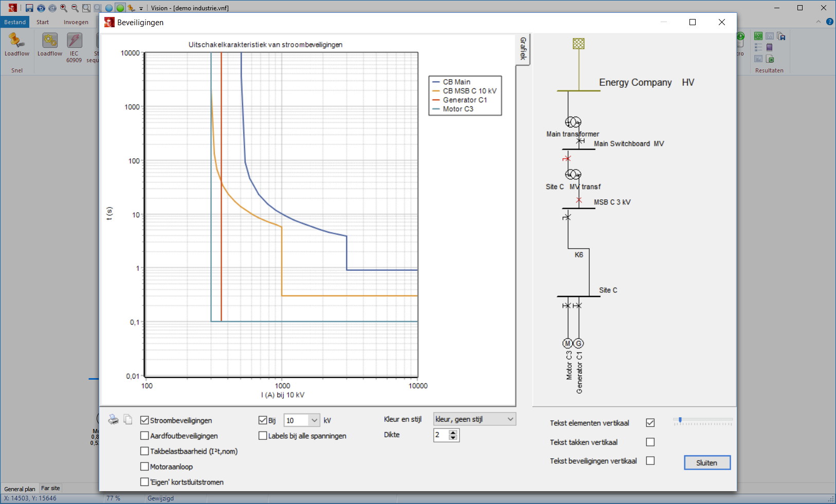Enable the Aardfoutbeveiligingen checkbox
This screenshot has height=504, width=836.
point(144,436)
